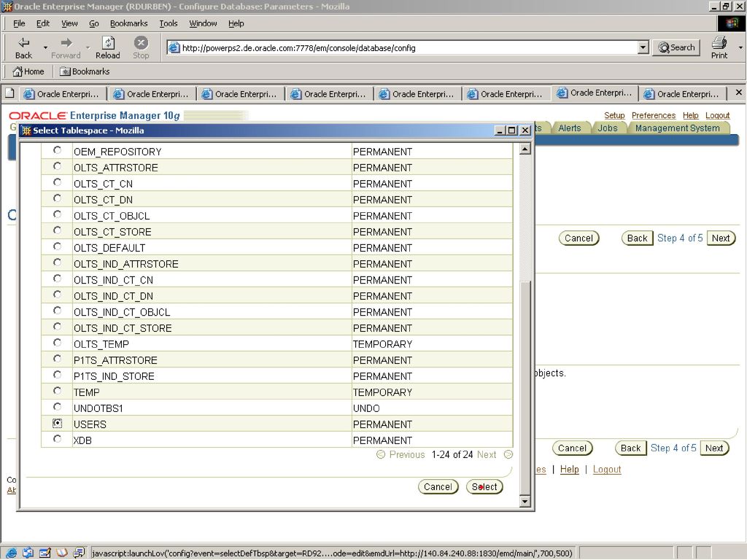
Task: Open the Bookmarks menu
Action: coord(128,23)
